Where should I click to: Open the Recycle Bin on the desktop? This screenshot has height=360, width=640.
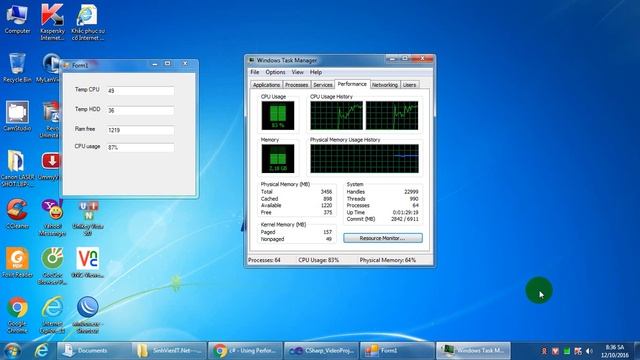coord(17,67)
